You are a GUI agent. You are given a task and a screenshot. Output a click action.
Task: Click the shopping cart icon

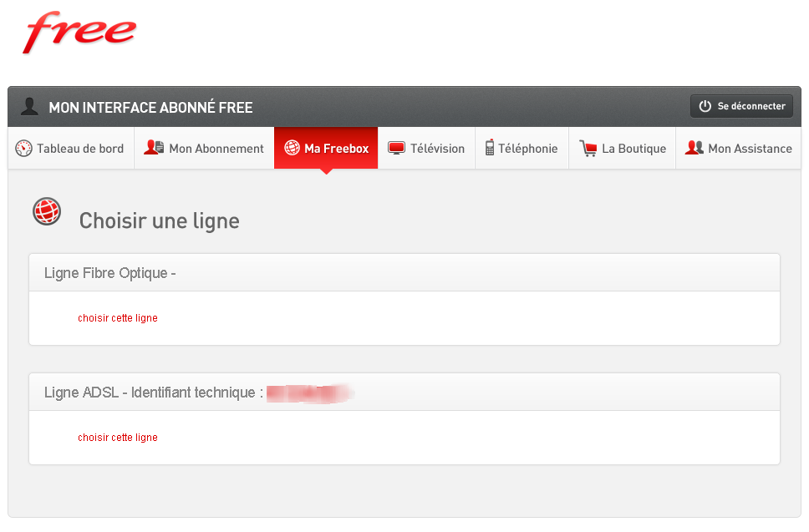tap(588, 149)
